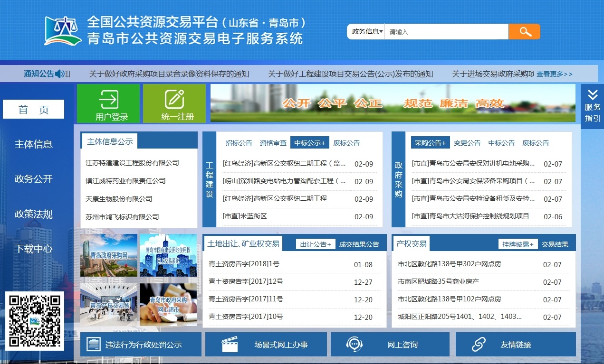The width and height of the screenshot is (604, 364).
Task: Open the 政务信息 search category dropdown
Action: point(367,32)
